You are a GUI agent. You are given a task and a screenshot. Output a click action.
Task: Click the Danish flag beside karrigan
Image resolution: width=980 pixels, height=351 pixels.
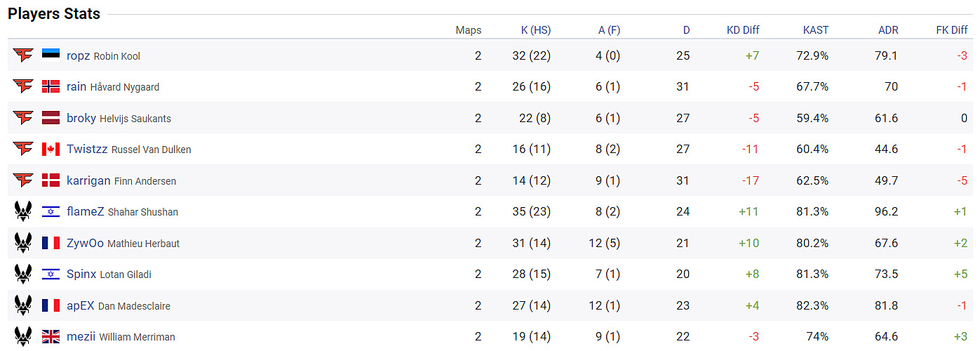coord(51,180)
